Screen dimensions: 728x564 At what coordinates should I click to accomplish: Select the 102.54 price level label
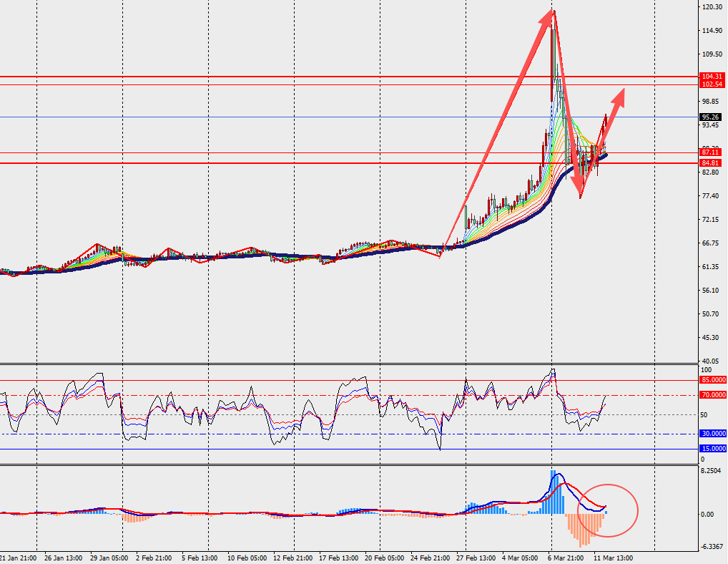coord(712,84)
